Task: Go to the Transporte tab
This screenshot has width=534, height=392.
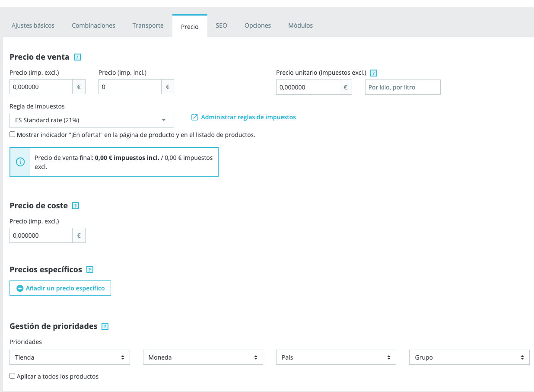Action: coord(148,25)
